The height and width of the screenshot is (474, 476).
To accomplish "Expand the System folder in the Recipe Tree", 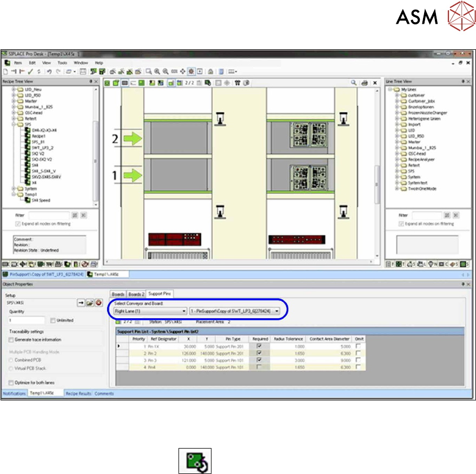I will (x=14, y=188).
